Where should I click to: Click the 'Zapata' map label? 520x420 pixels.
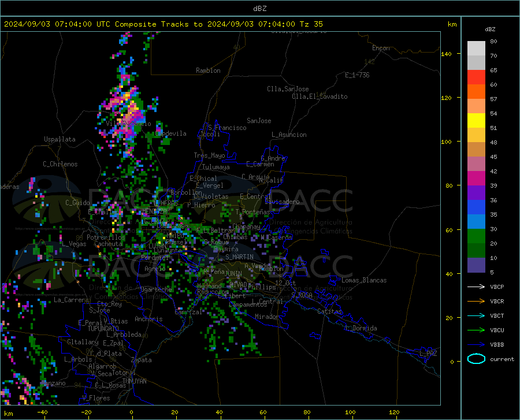pyautogui.click(x=142, y=360)
